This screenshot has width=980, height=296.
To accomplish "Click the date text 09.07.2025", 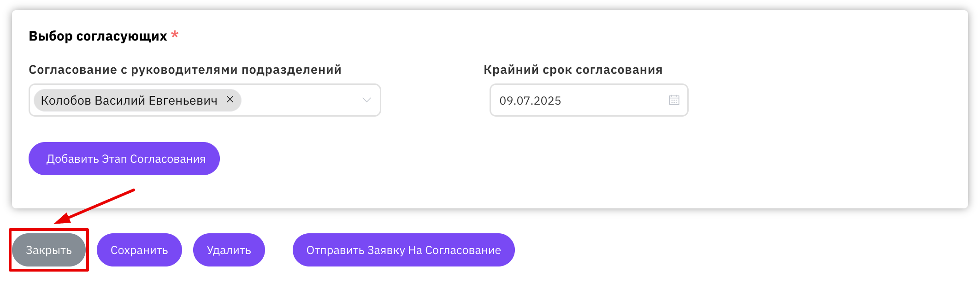I will pyautogui.click(x=530, y=101).
